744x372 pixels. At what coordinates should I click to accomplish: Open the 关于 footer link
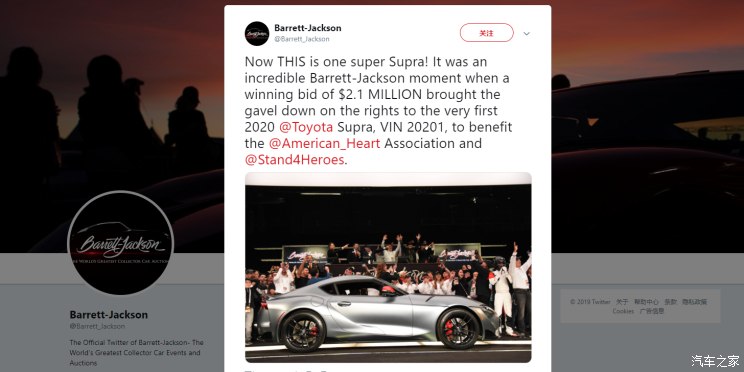click(x=622, y=302)
